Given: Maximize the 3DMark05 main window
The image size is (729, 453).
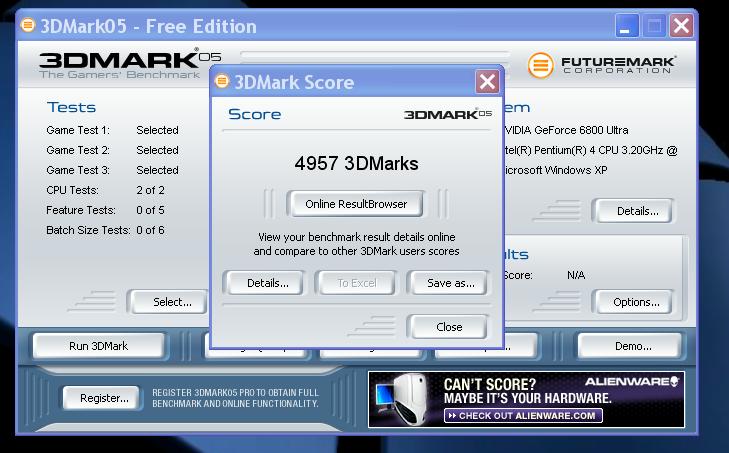Looking at the screenshot, I should coord(654,25).
